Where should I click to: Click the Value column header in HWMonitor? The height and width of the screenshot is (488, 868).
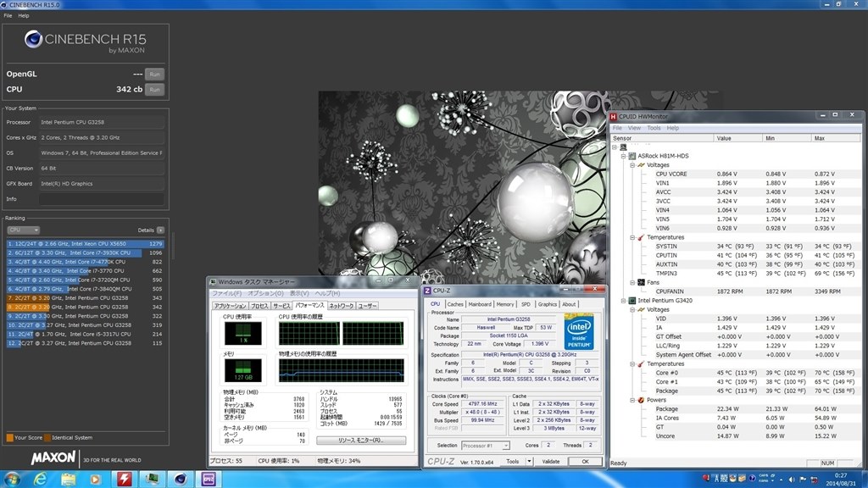pos(738,138)
